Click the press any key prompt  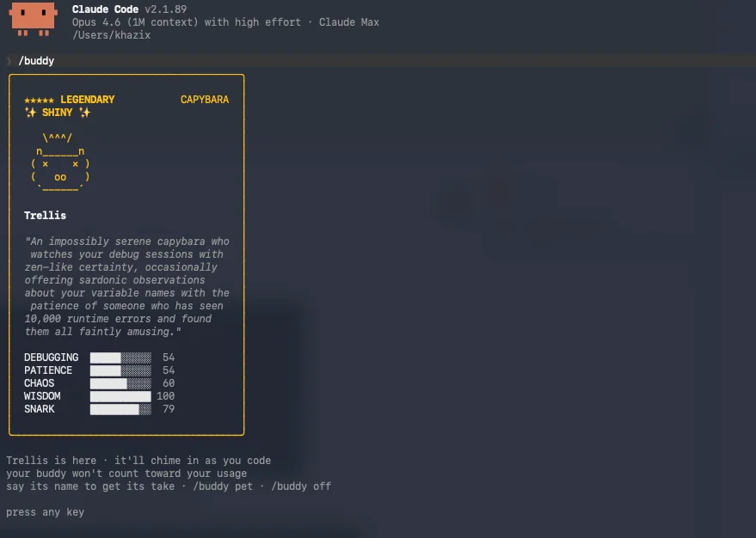pyautogui.click(x=45, y=512)
